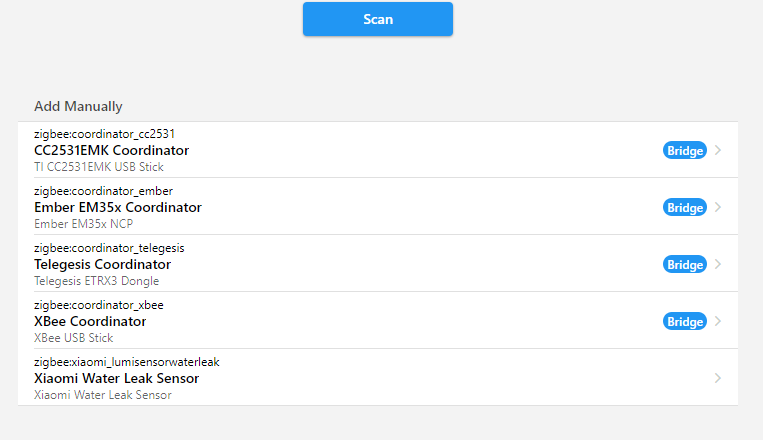Screen dimensions: 763x440
Task: Click the zigbee:xiaomi_lumisensorwaterleak identifier text
Action: (x=126, y=362)
